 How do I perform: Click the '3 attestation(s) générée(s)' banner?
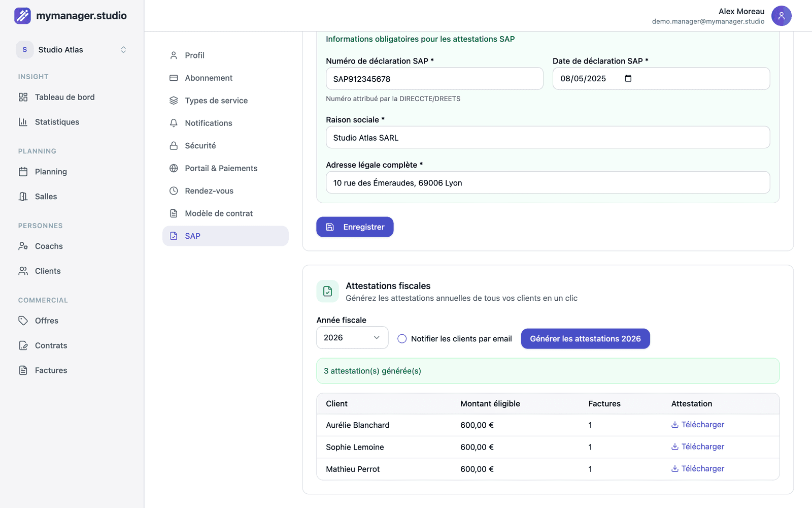[x=548, y=371]
